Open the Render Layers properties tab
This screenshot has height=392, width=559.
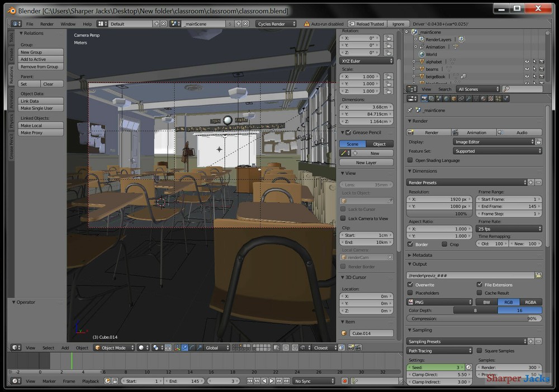coord(432,98)
